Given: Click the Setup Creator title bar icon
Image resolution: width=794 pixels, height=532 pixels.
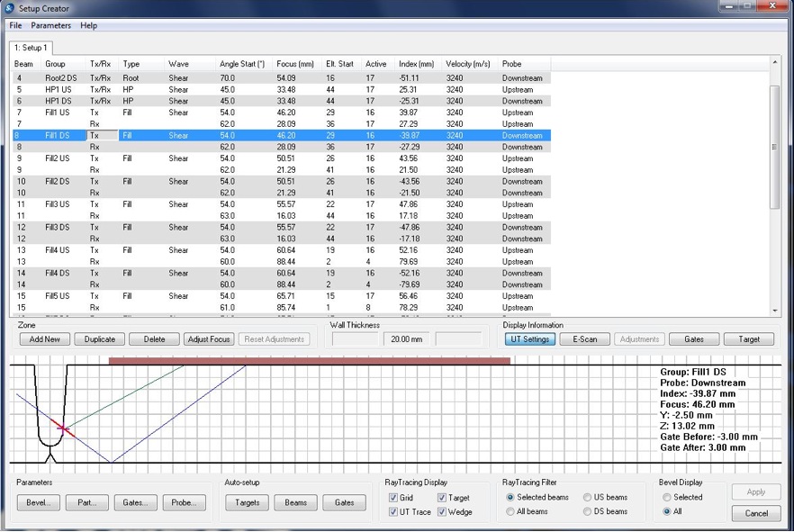Looking at the screenshot, I should [9, 8].
